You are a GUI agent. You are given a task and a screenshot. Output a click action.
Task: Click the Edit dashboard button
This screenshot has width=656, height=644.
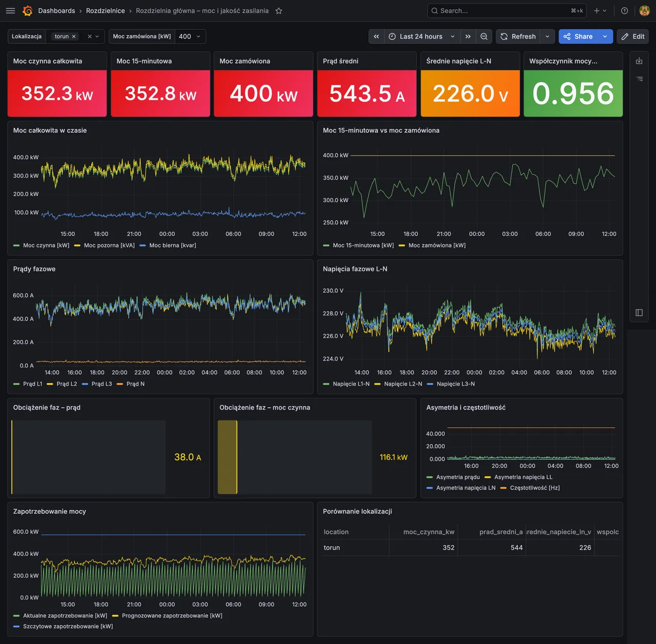point(633,36)
